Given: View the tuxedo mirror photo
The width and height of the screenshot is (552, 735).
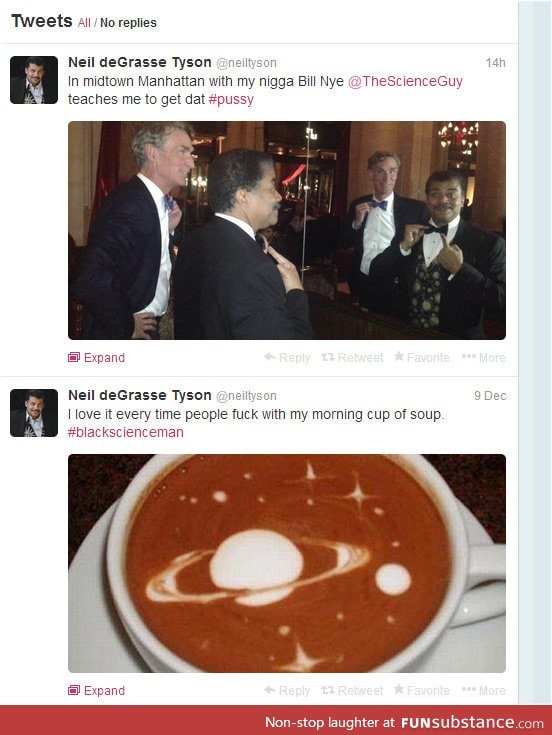Looking at the screenshot, I should pos(287,230).
